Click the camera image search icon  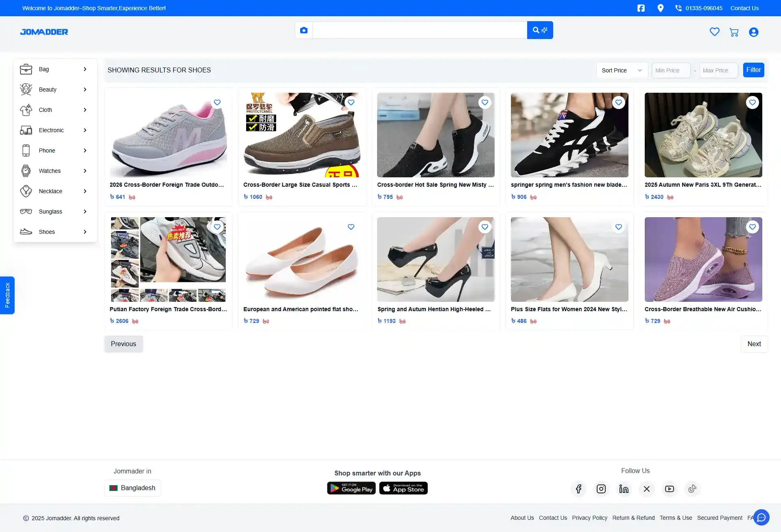click(x=303, y=30)
